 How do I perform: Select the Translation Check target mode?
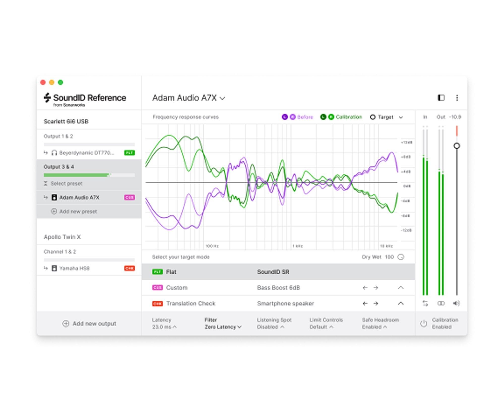278,303
